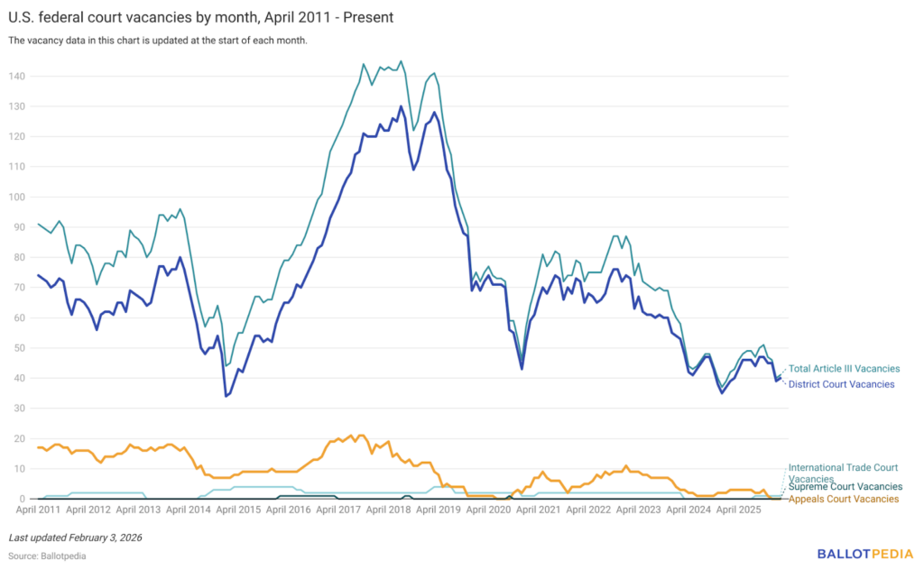This screenshot has width=924, height=570.
Task: Click the 140 y-axis label
Action: pyautogui.click(x=17, y=77)
